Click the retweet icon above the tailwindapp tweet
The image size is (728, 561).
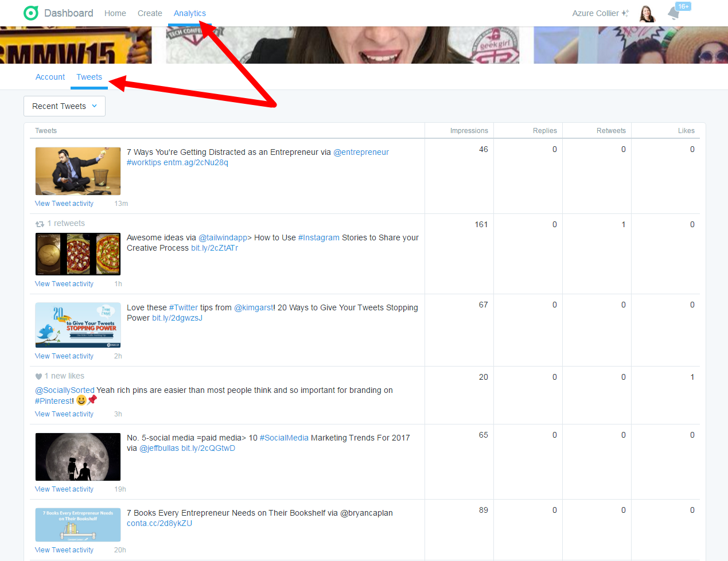(40, 224)
